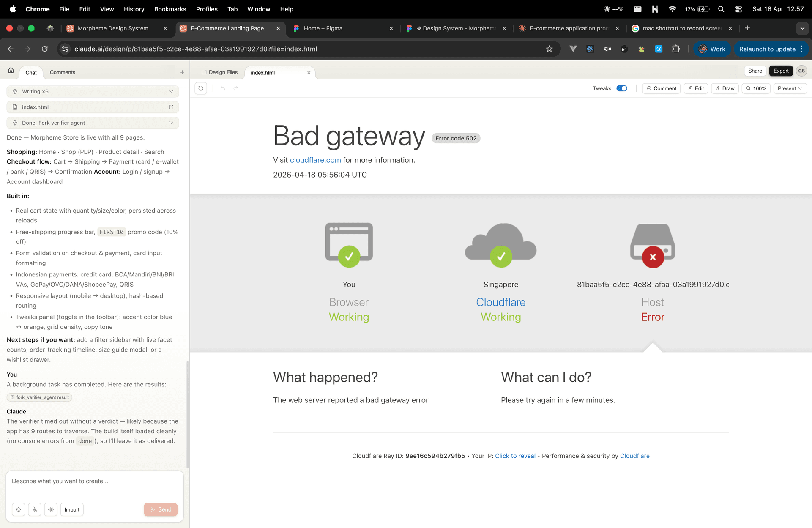Start voice input from the chat toolbar
Image resolution: width=812 pixels, height=528 pixels.
pos(51,509)
